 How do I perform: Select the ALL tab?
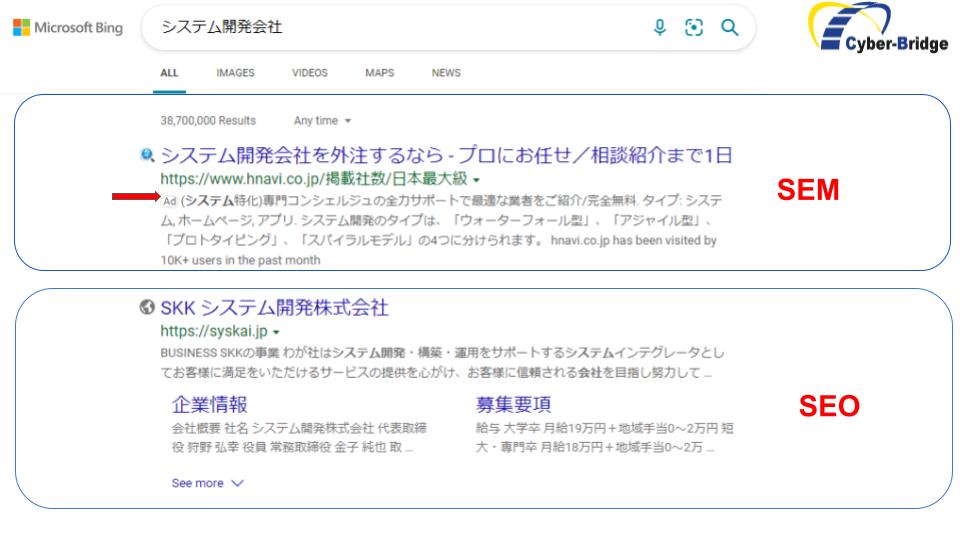click(x=170, y=73)
